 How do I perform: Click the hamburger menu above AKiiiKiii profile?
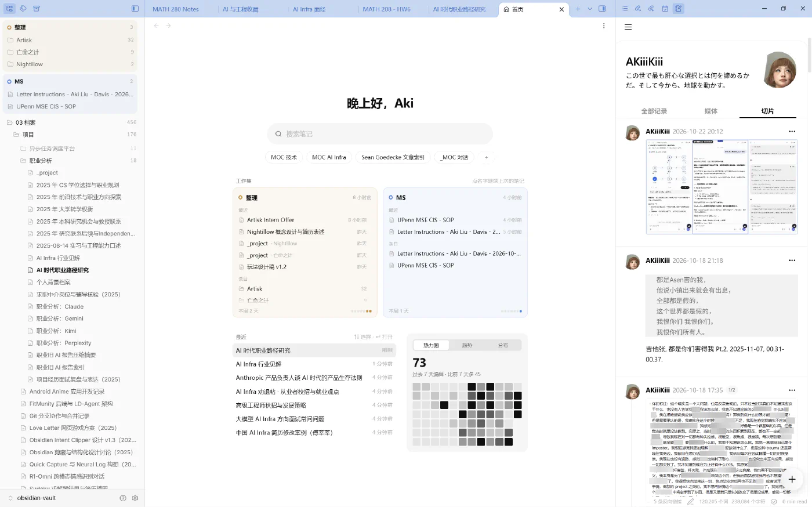point(628,27)
